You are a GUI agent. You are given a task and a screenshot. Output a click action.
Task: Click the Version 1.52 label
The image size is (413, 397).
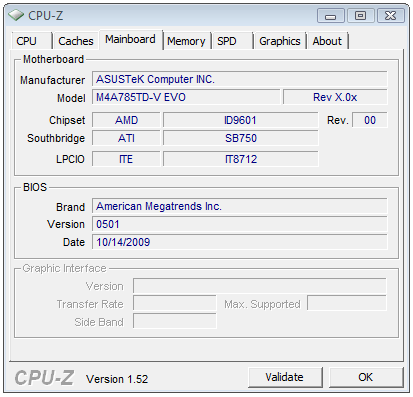(x=117, y=379)
